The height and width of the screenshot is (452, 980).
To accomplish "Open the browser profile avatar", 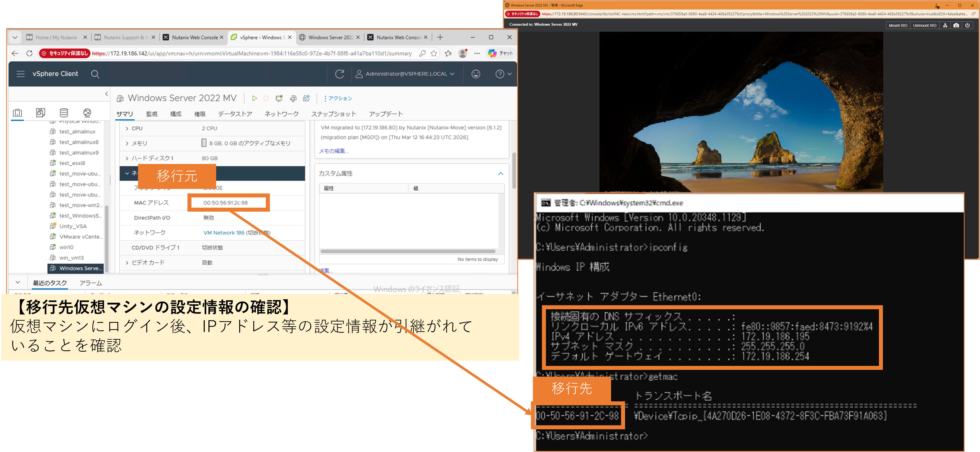I will [463, 53].
